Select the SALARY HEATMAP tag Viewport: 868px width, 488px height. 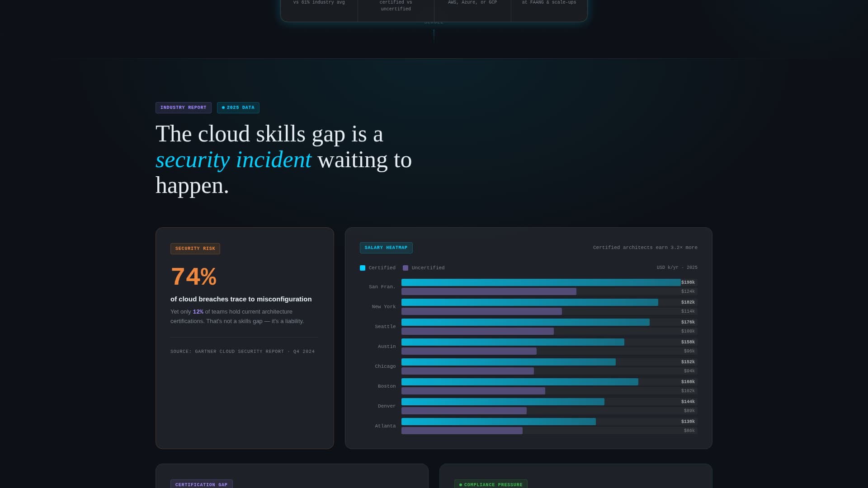386,248
